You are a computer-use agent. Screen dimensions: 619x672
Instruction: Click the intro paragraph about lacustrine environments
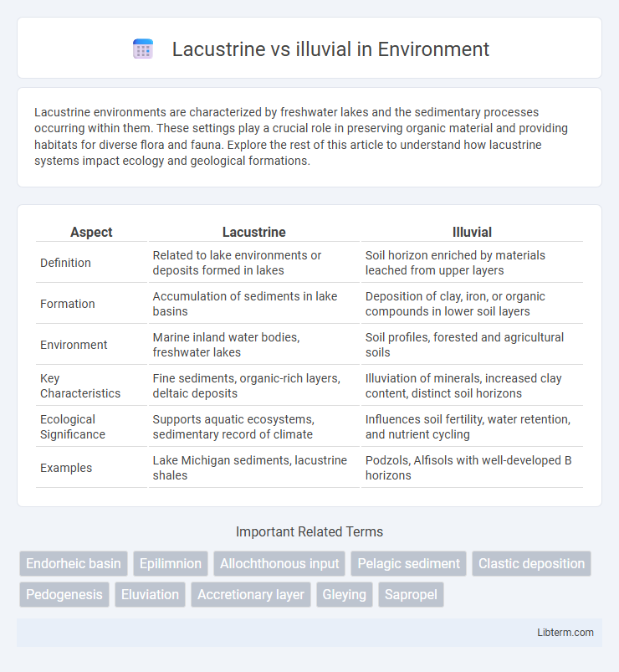coord(301,136)
